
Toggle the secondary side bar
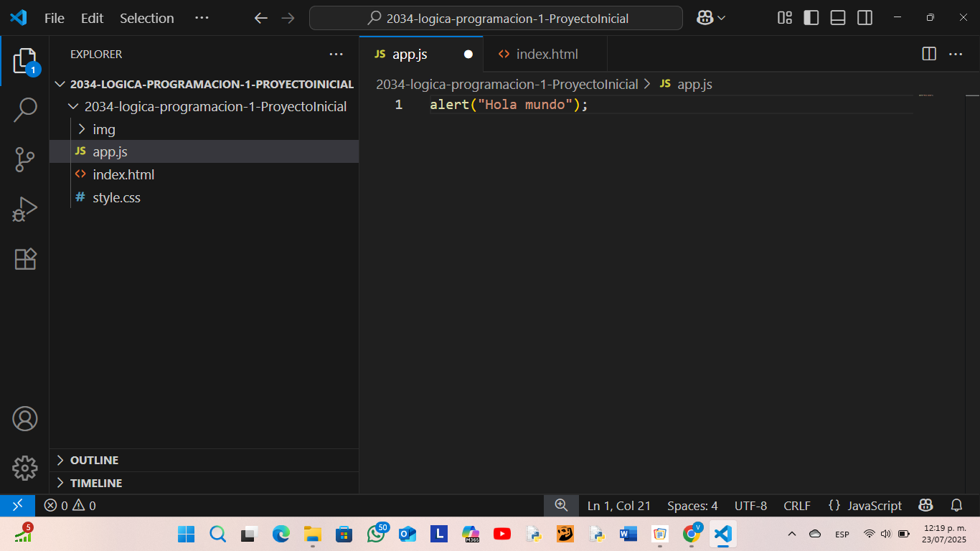(865, 18)
